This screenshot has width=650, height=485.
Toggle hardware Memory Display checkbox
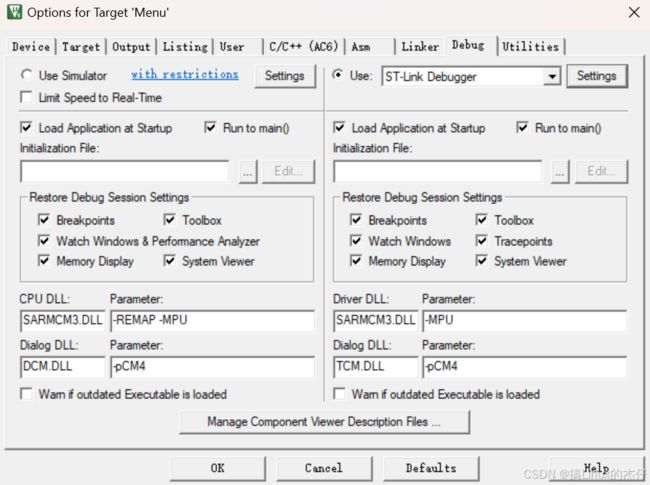click(x=356, y=261)
